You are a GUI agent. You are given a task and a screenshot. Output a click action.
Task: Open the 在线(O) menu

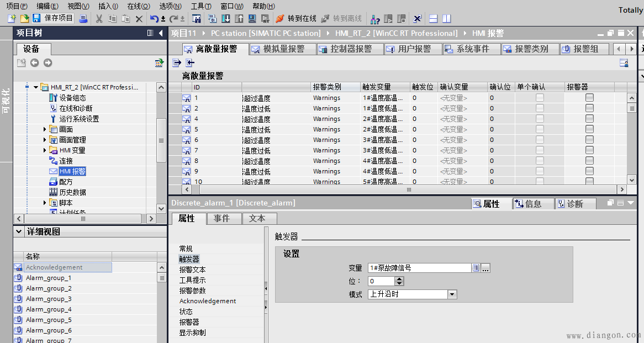138,6
